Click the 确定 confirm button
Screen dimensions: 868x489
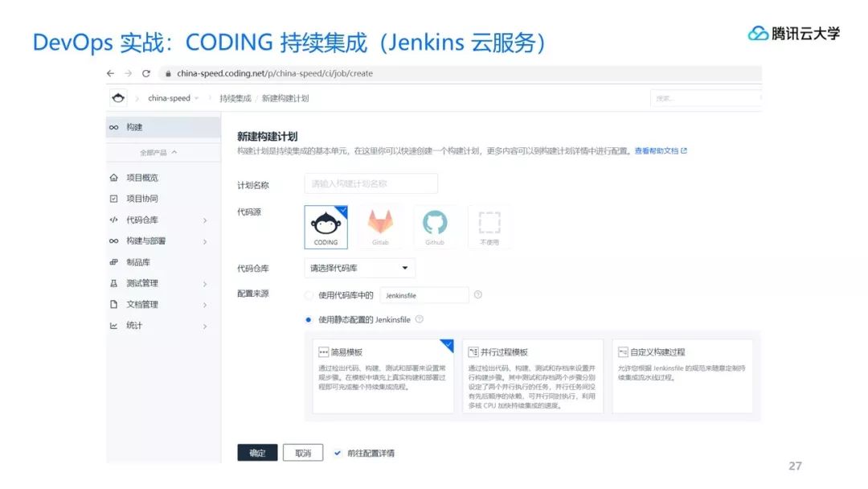257,453
